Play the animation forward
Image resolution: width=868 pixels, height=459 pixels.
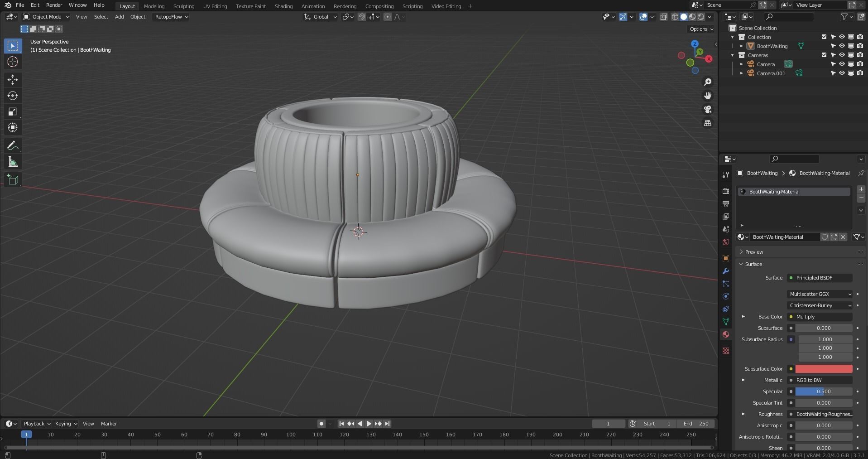point(369,424)
